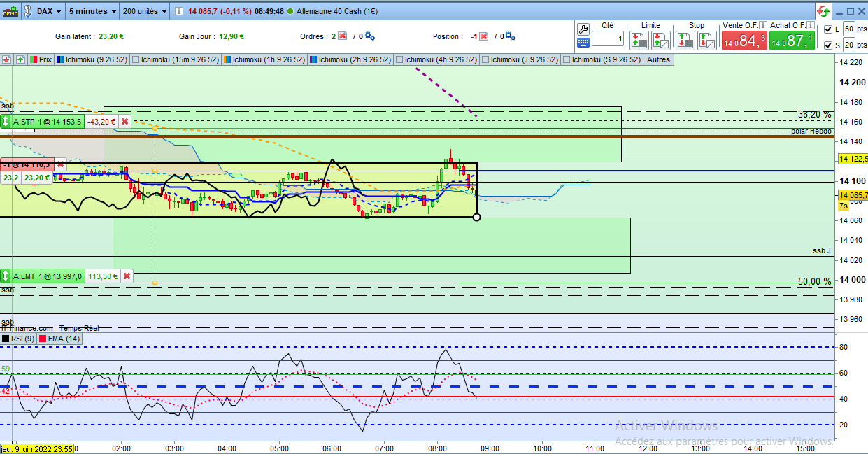Click the A:STP 1 @ 14 153,5 order label
The image size is (868, 454).
tap(48, 122)
